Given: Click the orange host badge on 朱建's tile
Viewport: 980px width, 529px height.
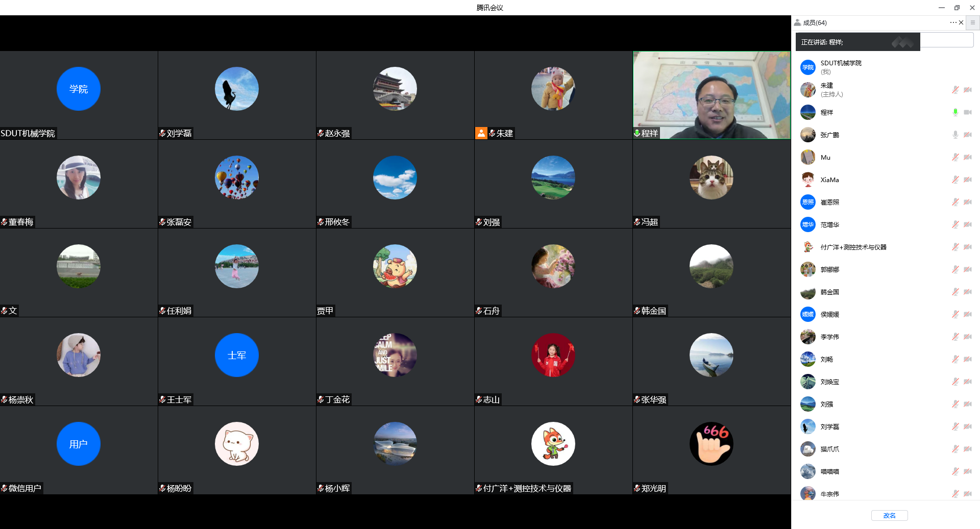Looking at the screenshot, I should pyautogui.click(x=481, y=133).
